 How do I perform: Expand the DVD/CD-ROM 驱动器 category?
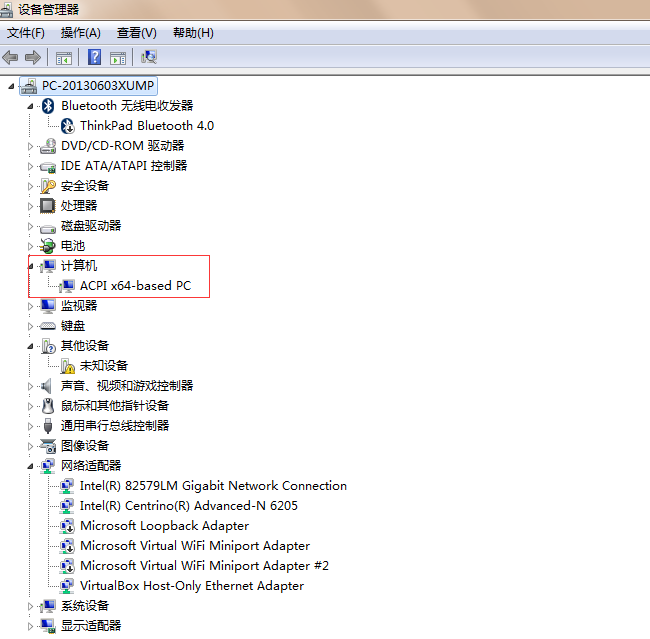pyautogui.click(x=30, y=146)
